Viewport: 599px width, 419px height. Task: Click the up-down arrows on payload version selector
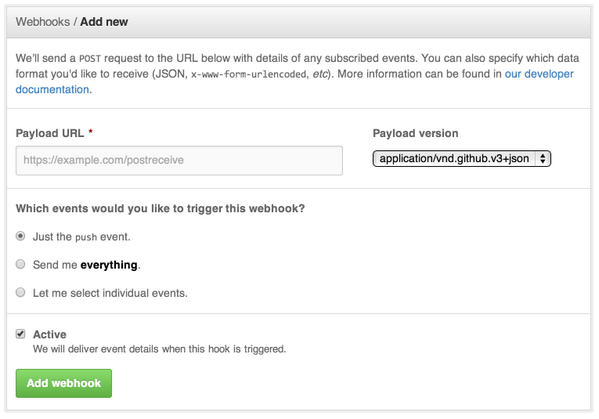[543, 159]
